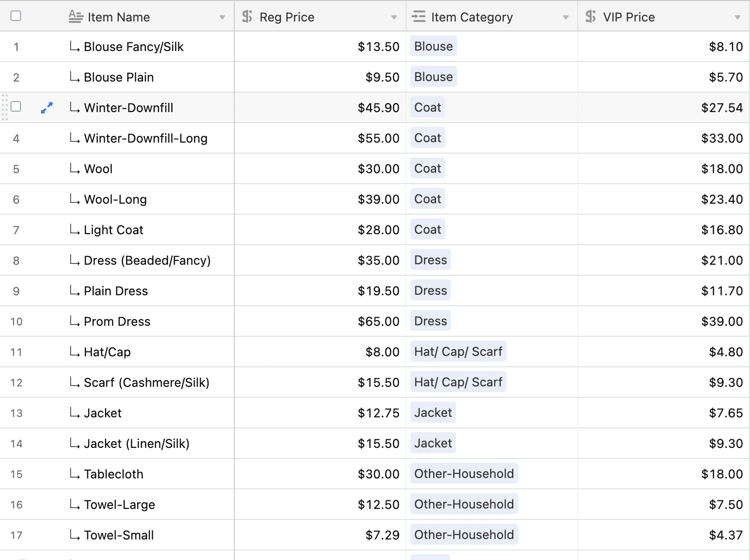Click the $45.90 Reg Price cell
Image resolution: width=750 pixels, height=560 pixels.
pos(320,108)
